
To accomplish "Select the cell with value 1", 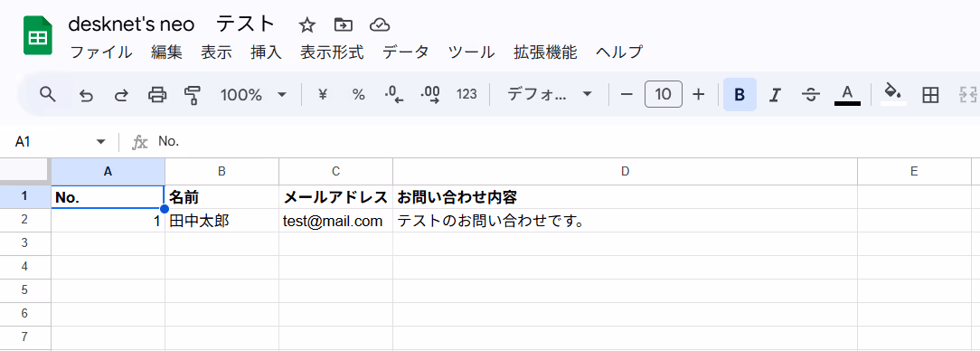I will (x=108, y=220).
